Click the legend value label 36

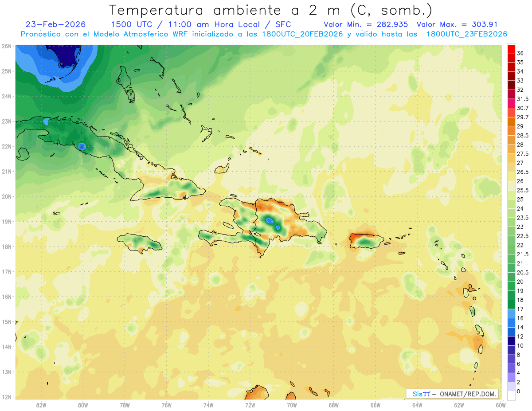pyautogui.click(x=520, y=53)
